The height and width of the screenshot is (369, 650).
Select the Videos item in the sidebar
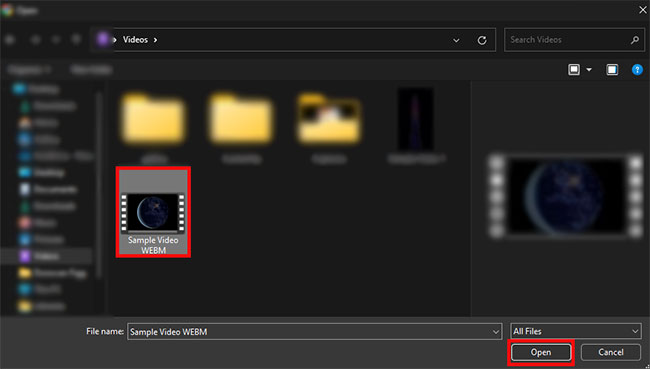click(x=46, y=256)
